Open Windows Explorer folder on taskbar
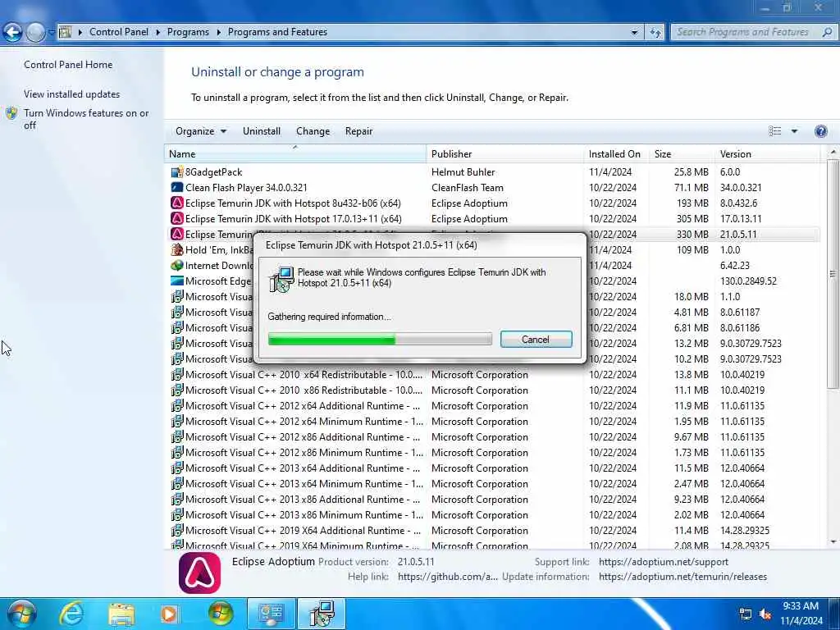The height and width of the screenshot is (630, 840). (121, 614)
